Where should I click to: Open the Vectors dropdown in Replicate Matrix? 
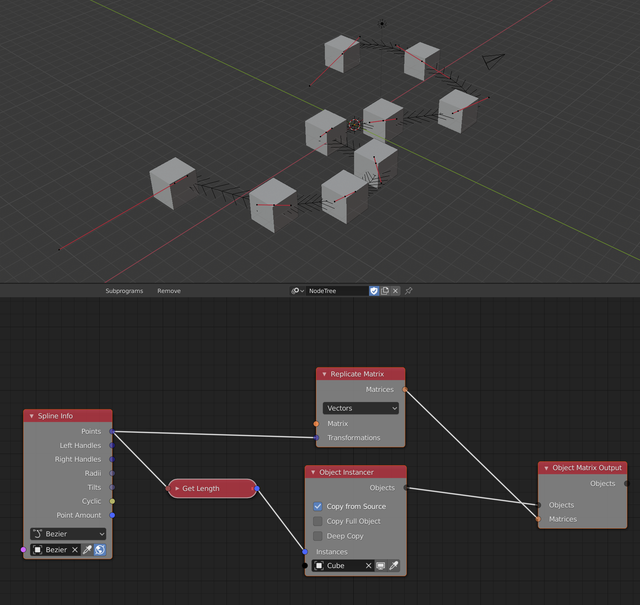tap(361, 408)
